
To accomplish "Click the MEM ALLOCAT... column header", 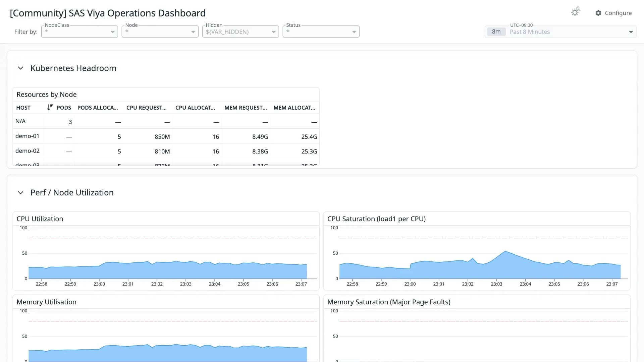I will pyautogui.click(x=294, y=108).
